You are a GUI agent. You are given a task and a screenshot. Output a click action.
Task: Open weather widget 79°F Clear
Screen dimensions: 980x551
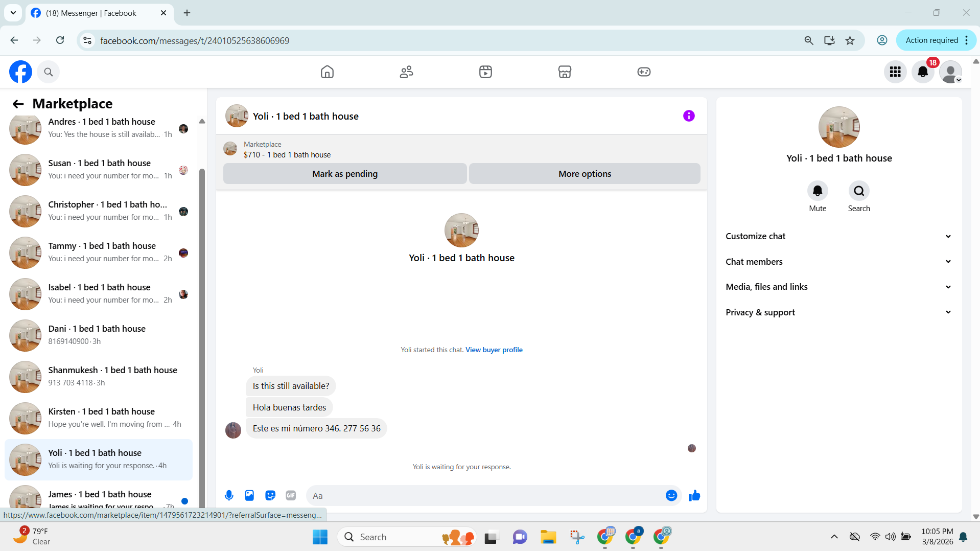coord(32,537)
